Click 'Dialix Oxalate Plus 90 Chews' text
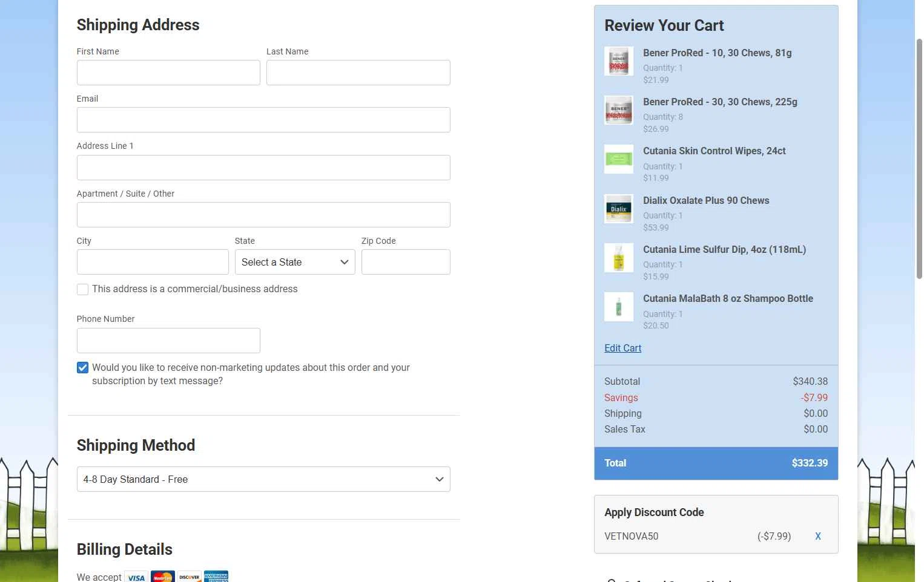This screenshot has height=582, width=924. click(x=706, y=200)
